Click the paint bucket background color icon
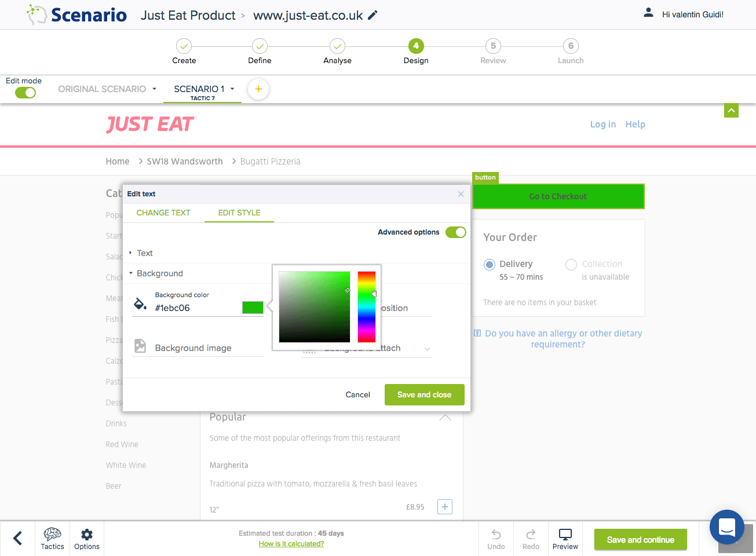 pyautogui.click(x=140, y=303)
